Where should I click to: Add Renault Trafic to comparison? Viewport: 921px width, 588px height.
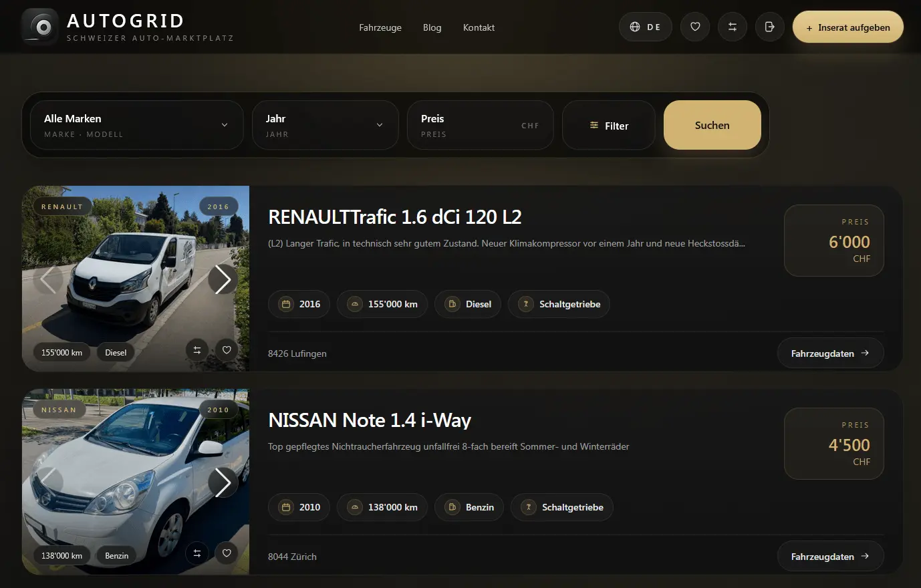click(197, 349)
